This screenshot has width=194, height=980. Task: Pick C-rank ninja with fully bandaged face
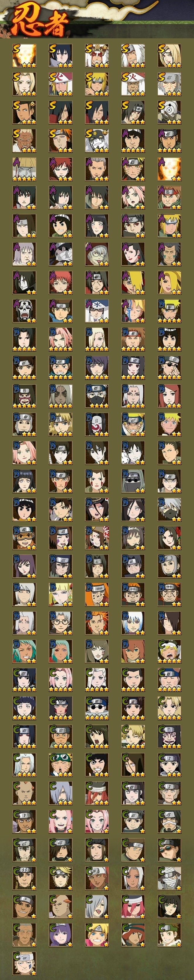(170, 878)
